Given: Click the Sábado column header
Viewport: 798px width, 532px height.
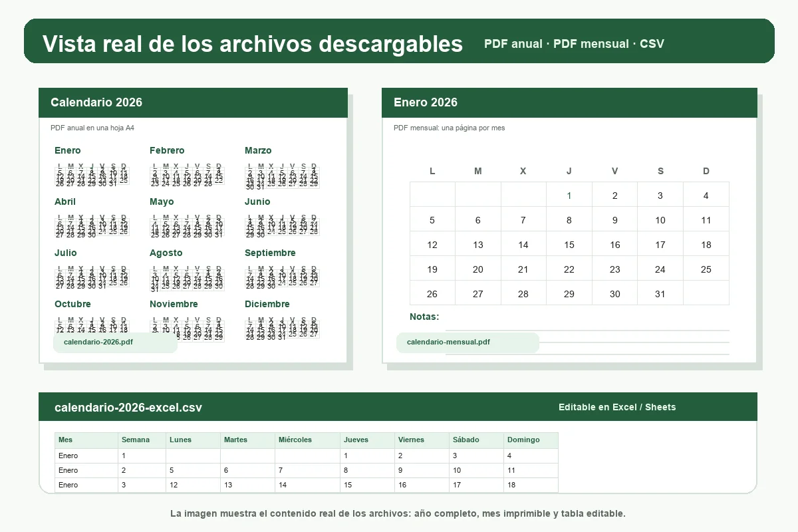Looking at the screenshot, I should click(x=476, y=440).
